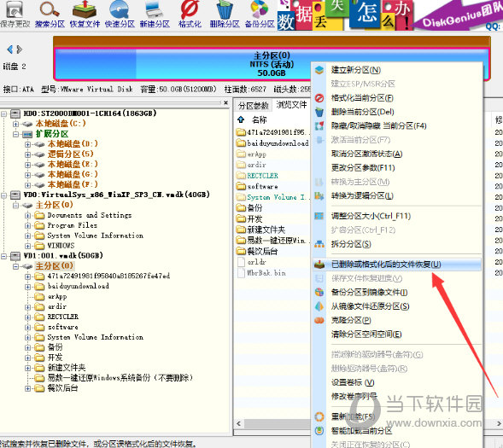Open Quick Partition (快速分区) tool
Viewport: 503px width, 448px height.
120,15
